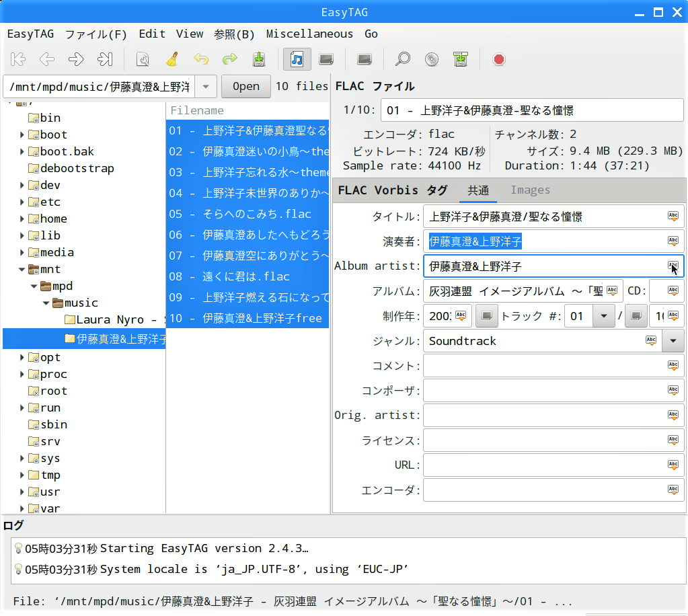The width and height of the screenshot is (688, 616).
Task: Apply URL to selected files
Action: tap(673, 465)
